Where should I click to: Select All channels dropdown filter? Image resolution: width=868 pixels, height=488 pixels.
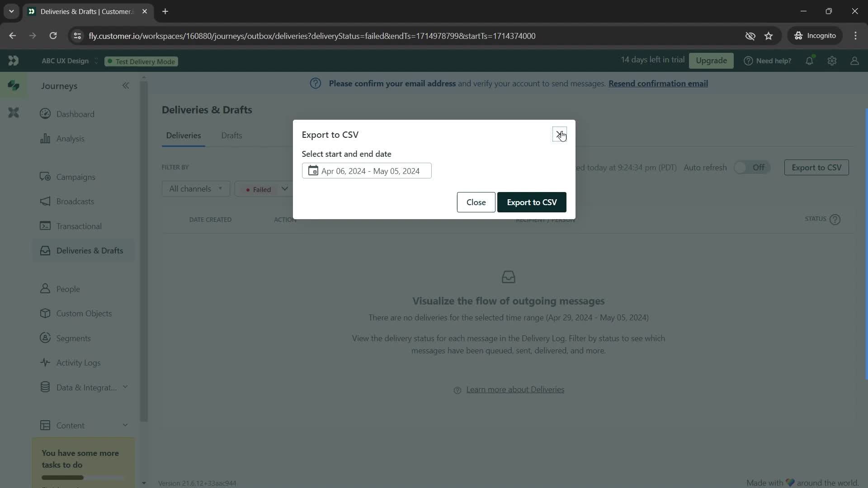coord(195,188)
